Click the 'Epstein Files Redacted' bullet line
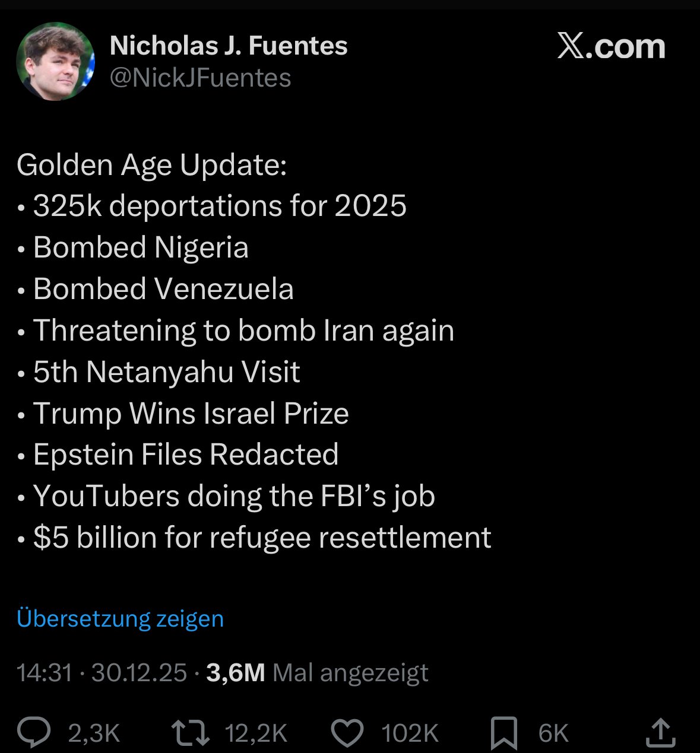Image resolution: width=700 pixels, height=753 pixels. [185, 455]
